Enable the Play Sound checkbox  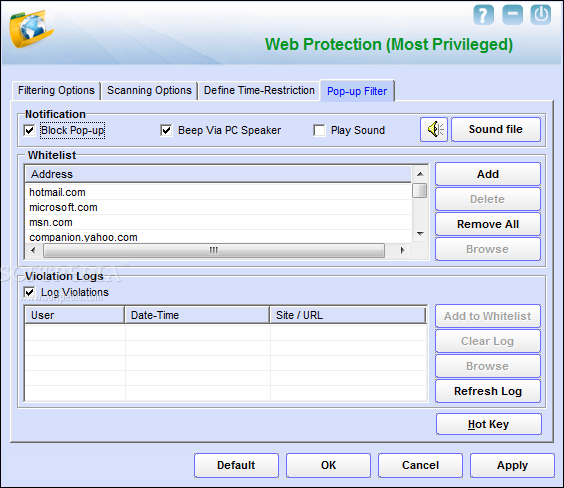tap(319, 130)
